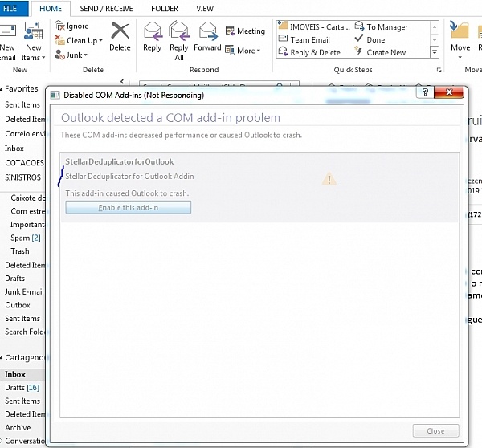Switch to the SEND / RECEIVE tab
The height and width of the screenshot is (448, 482).
[105, 8]
